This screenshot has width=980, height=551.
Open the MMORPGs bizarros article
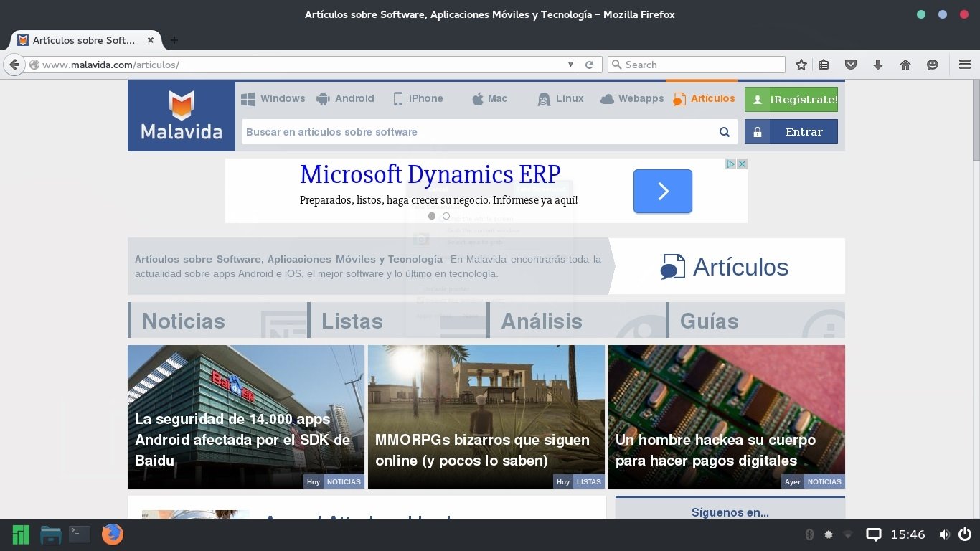click(x=486, y=417)
